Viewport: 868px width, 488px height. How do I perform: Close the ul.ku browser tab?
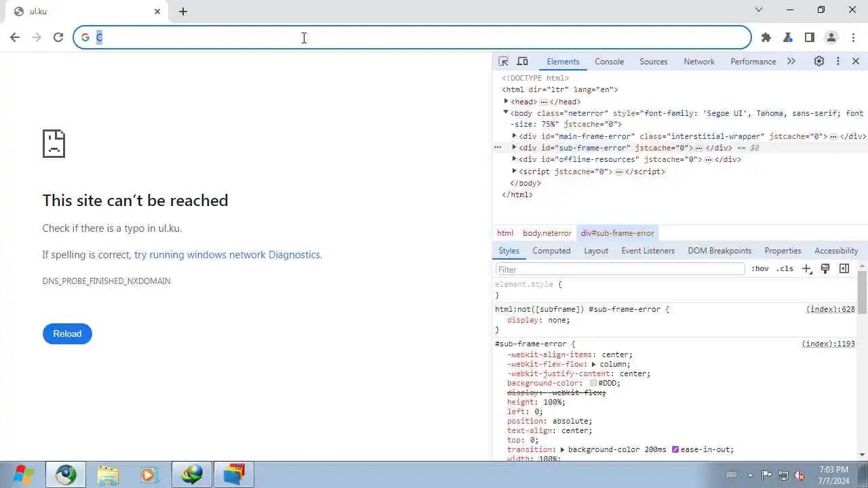[157, 12]
